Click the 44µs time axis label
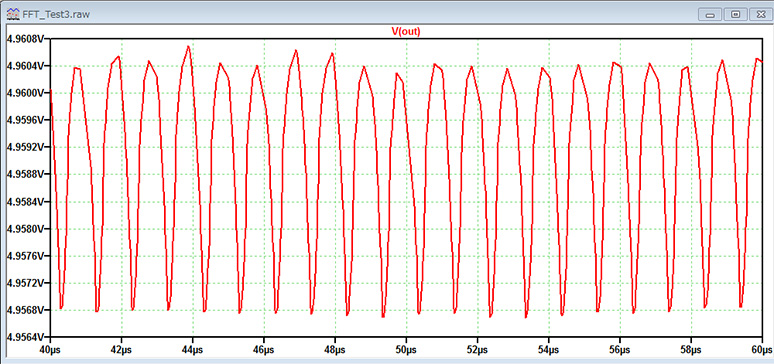The width and height of the screenshot is (774, 364). pyautogui.click(x=193, y=349)
